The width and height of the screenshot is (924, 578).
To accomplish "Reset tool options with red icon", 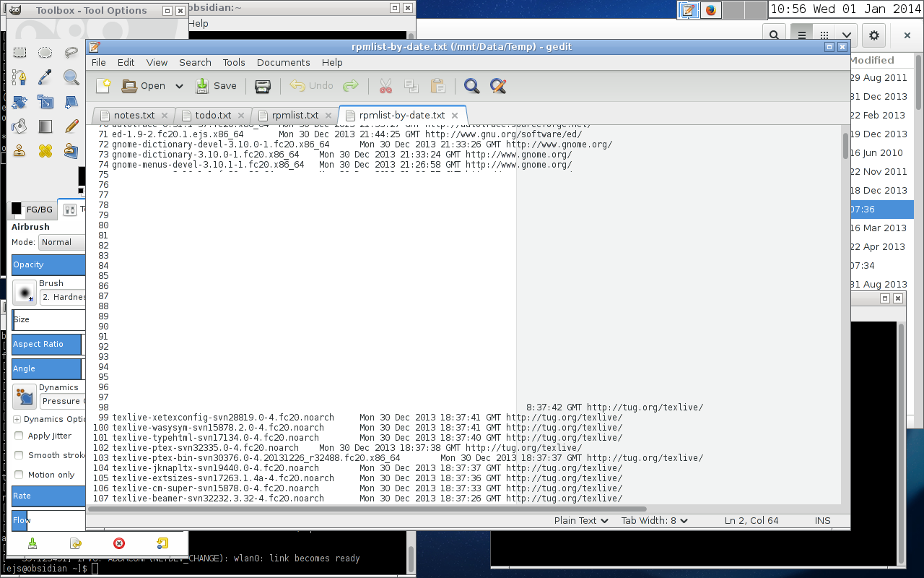I will 119,543.
